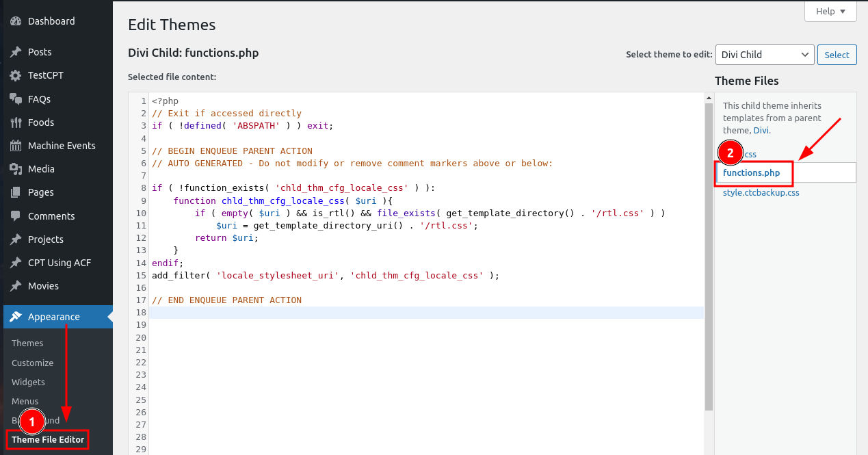Expand the Help panel tab
The height and width of the screenshot is (455, 868).
[x=830, y=12]
